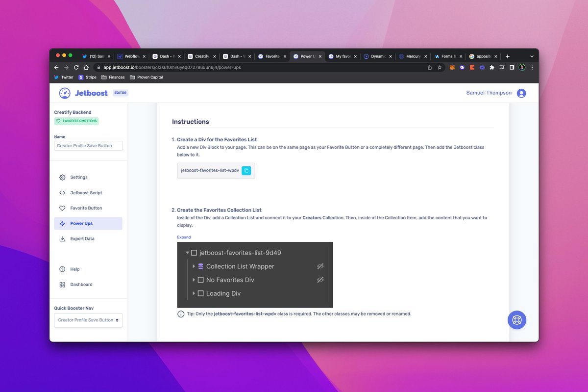This screenshot has height=392, width=588.
Task: Click the share page icon in address bar
Action: pos(430,67)
